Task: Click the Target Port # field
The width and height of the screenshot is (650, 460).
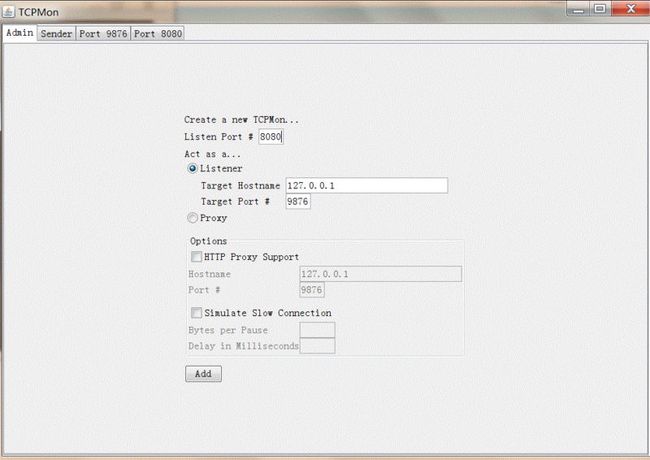Action: coord(298,201)
